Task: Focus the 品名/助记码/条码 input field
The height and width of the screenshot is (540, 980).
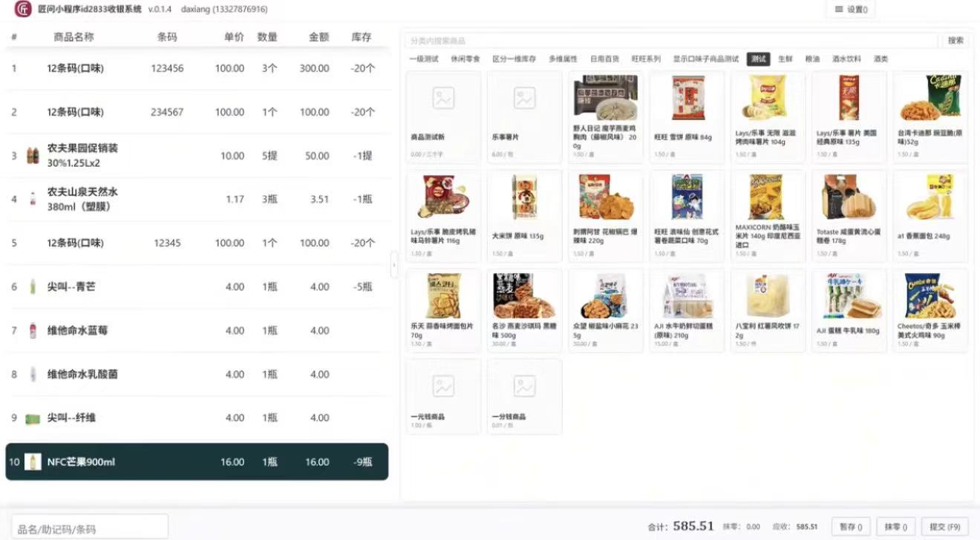Action: (90, 528)
